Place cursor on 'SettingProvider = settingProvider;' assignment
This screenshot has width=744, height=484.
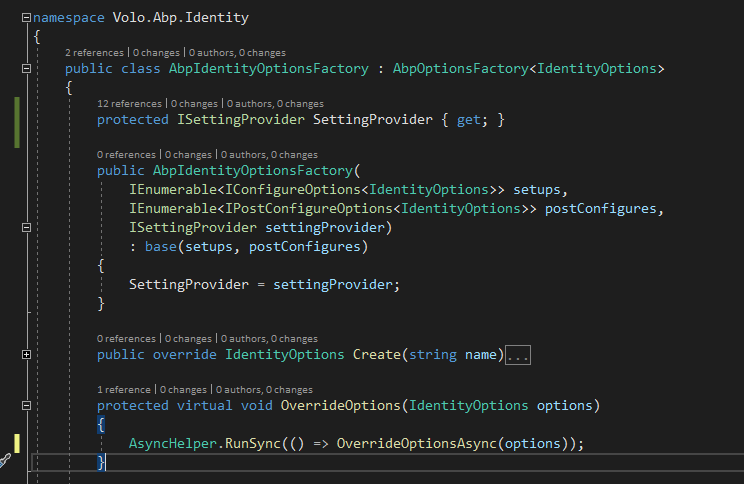(x=265, y=285)
